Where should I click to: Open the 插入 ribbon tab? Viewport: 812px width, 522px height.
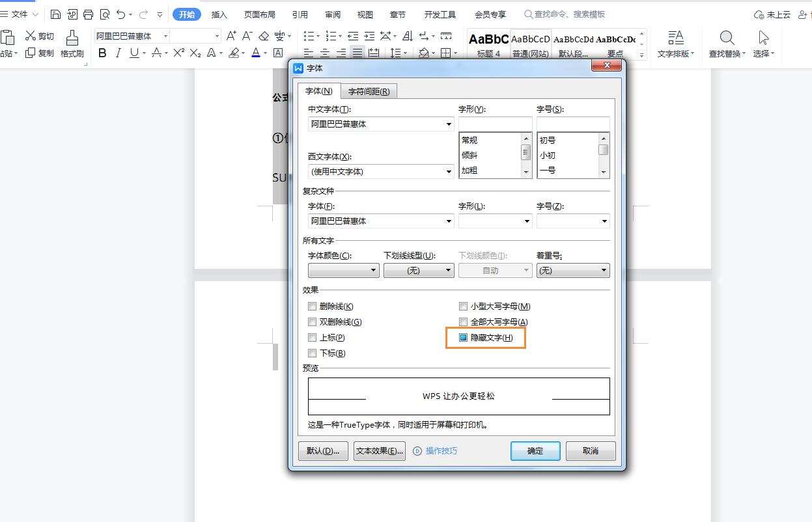click(x=219, y=13)
